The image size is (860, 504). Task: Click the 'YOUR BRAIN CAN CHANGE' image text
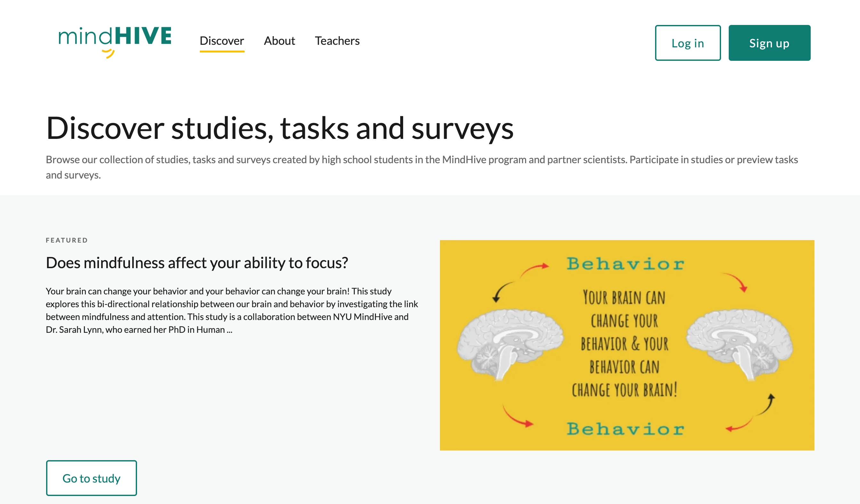tap(625, 344)
